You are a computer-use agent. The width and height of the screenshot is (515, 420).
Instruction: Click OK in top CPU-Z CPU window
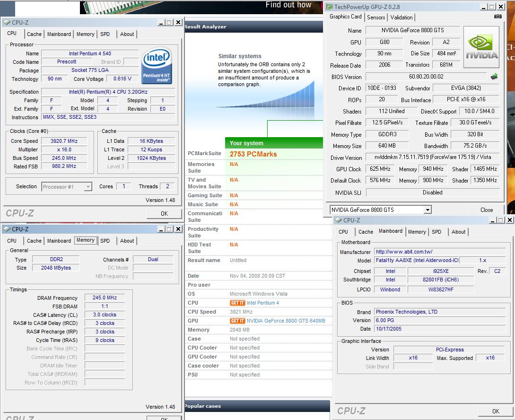tap(164, 213)
